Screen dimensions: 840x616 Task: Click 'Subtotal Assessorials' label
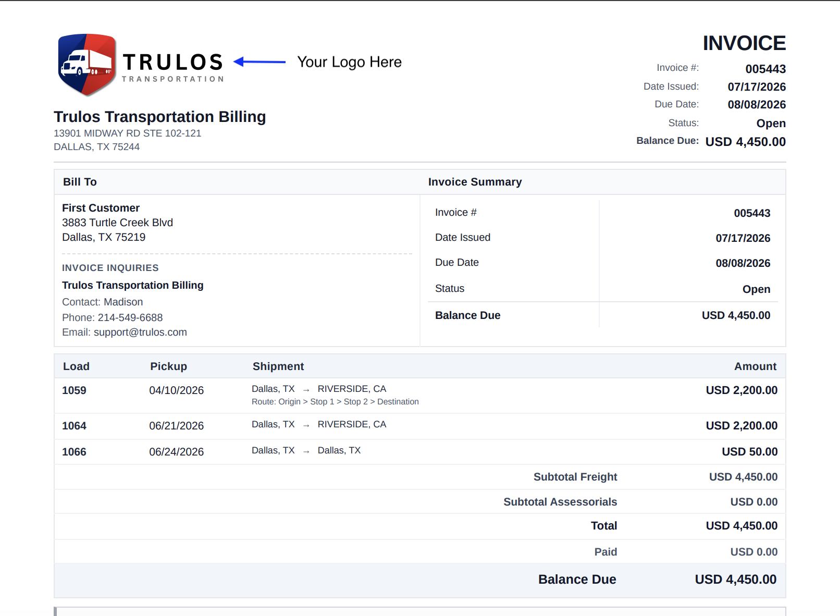point(560,502)
